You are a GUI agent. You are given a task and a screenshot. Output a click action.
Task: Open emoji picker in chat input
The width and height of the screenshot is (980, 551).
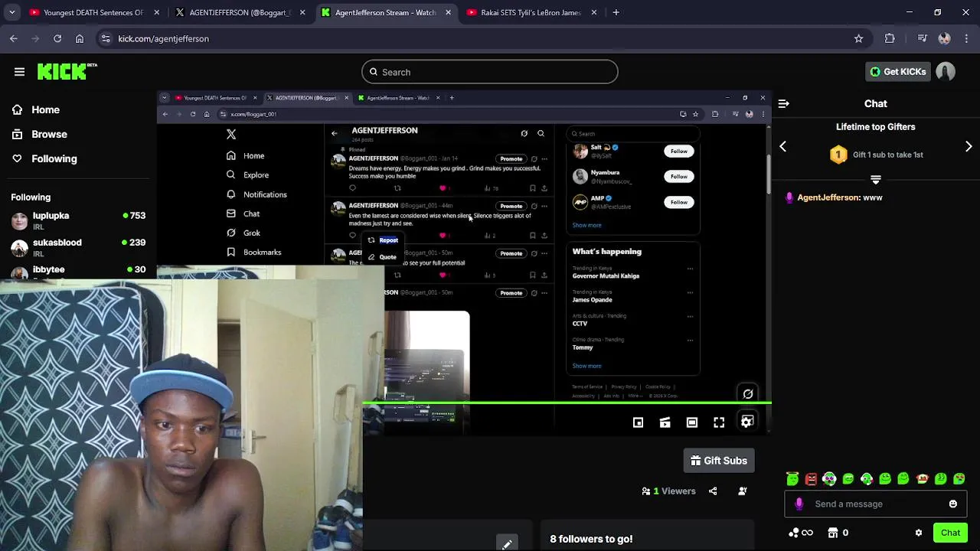pyautogui.click(x=953, y=504)
